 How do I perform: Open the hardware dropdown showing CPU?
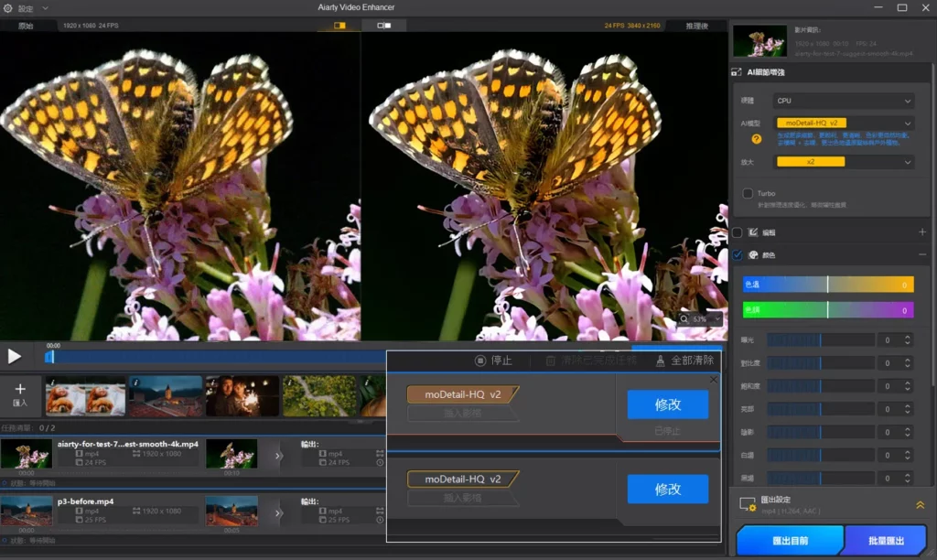point(843,101)
